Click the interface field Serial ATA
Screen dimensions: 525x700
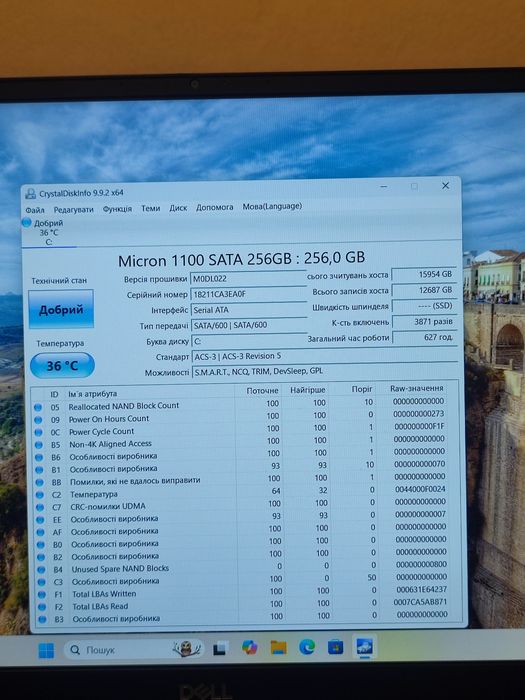pyautogui.click(x=249, y=310)
